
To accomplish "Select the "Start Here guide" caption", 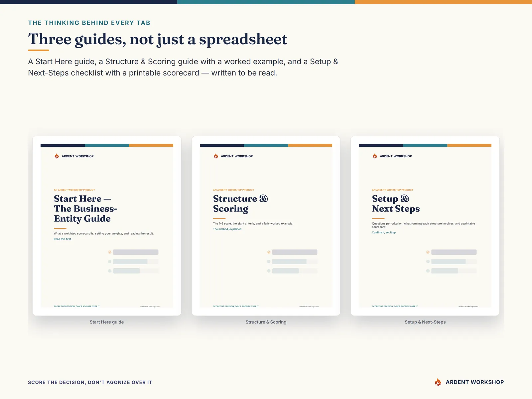I will click(x=107, y=322).
